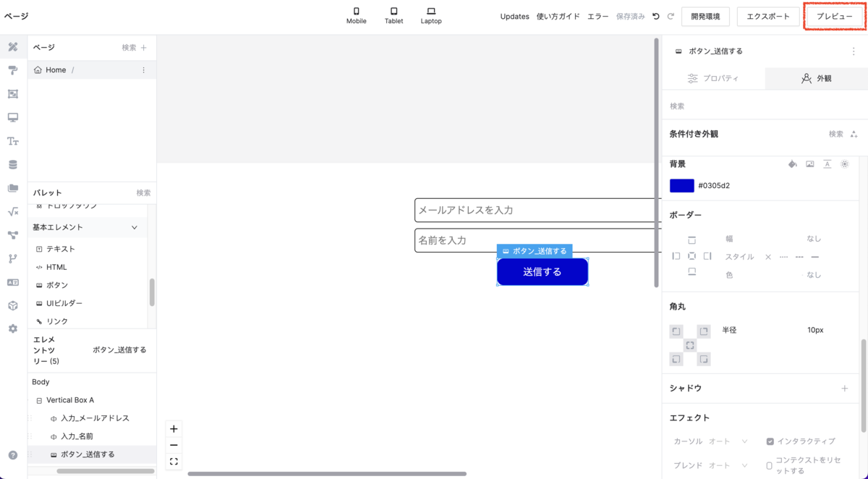Viewport: 868px width, 479px height.
Task: Select the top border side toggle
Action: pos(692,240)
